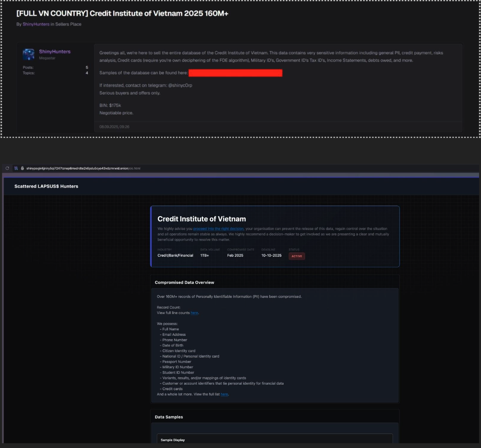Click the browser address bar URL
Screen dimensions: 481x448
pos(83,168)
